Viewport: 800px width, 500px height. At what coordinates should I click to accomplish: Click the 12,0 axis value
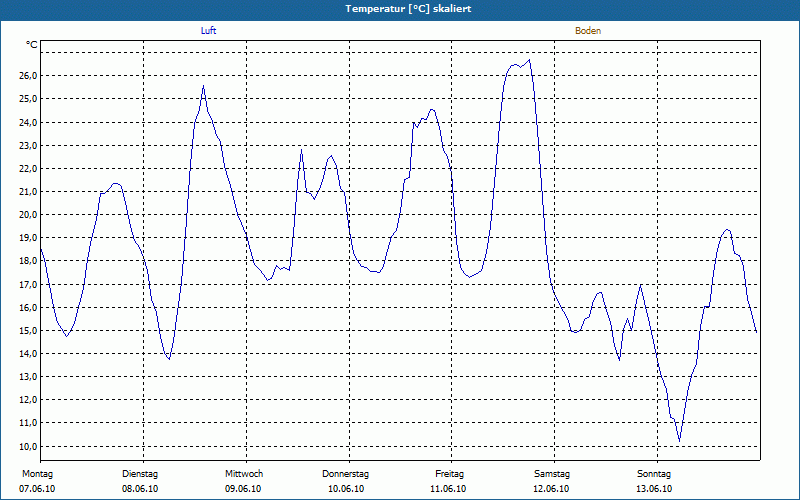click(28, 399)
